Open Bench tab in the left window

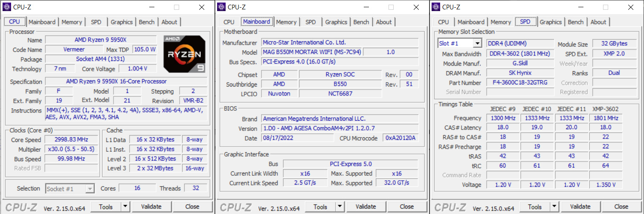tap(147, 22)
